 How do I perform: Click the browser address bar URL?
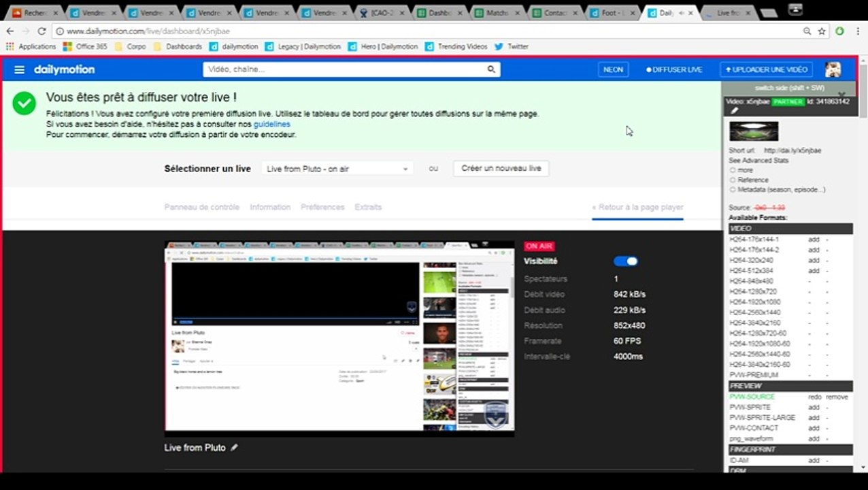coord(148,31)
